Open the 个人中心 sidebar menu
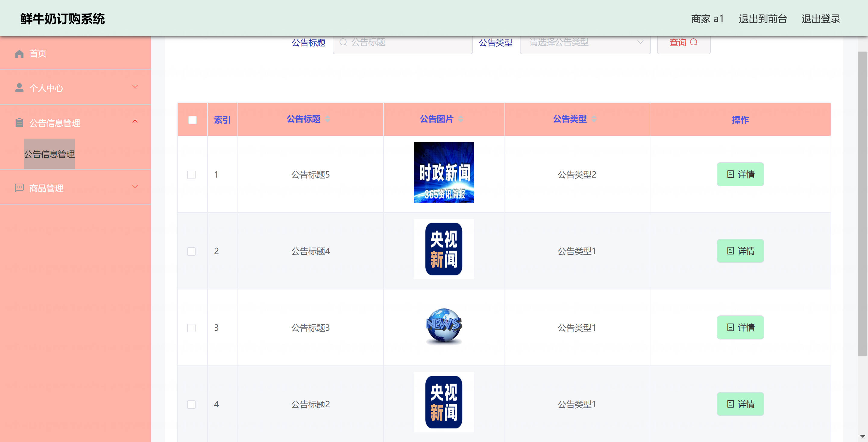 [75, 88]
